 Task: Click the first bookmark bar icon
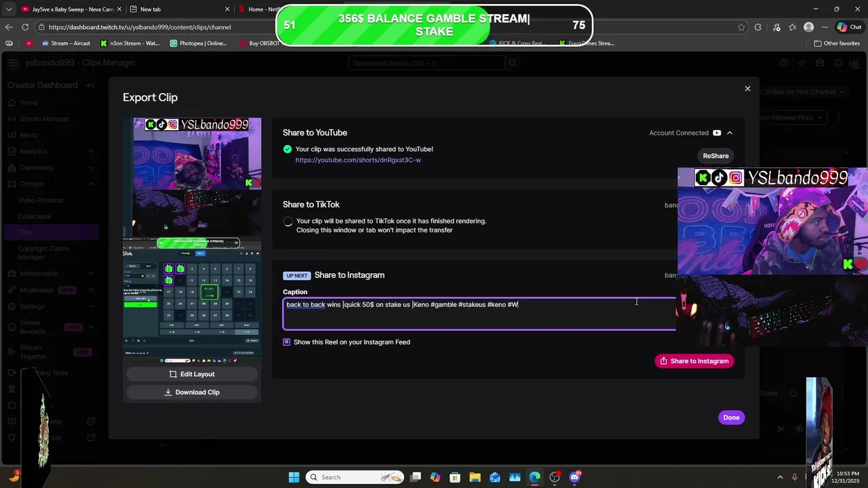coord(9,43)
